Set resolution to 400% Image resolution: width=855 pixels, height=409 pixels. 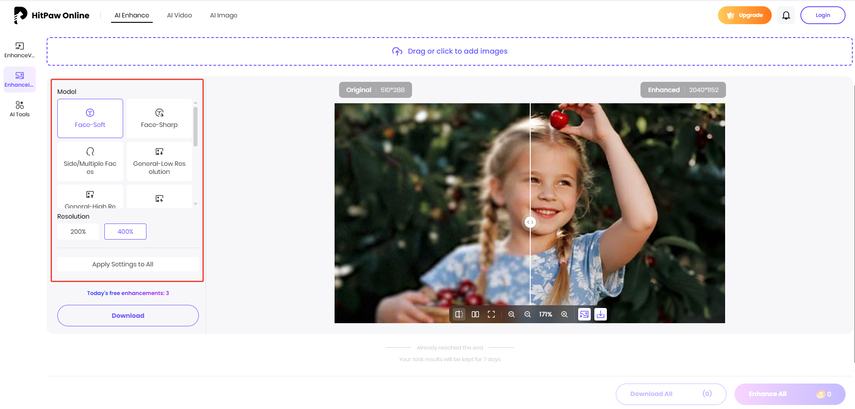click(125, 231)
